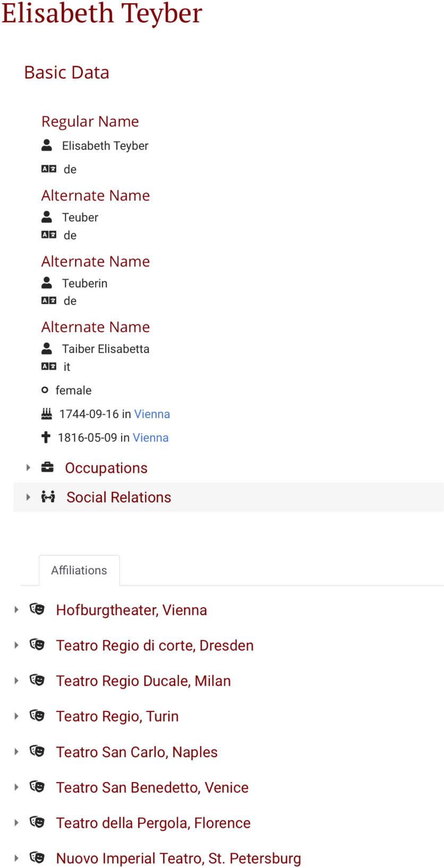Open the Vienna birthplace link
This screenshot has height=868, width=444.
[152, 414]
